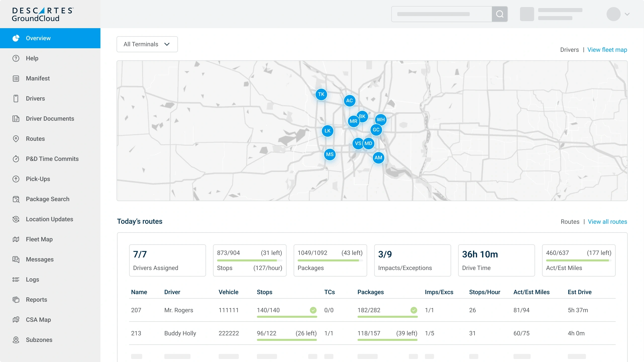The height and width of the screenshot is (362, 644).
Task: Click the View all routes link
Action: (607, 222)
